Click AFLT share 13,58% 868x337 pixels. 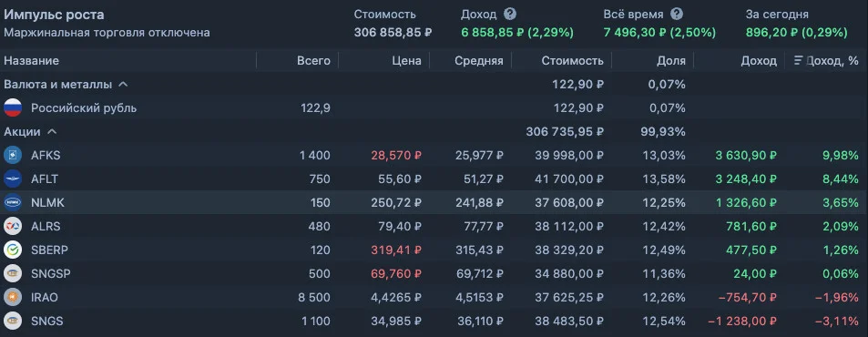pos(664,179)
